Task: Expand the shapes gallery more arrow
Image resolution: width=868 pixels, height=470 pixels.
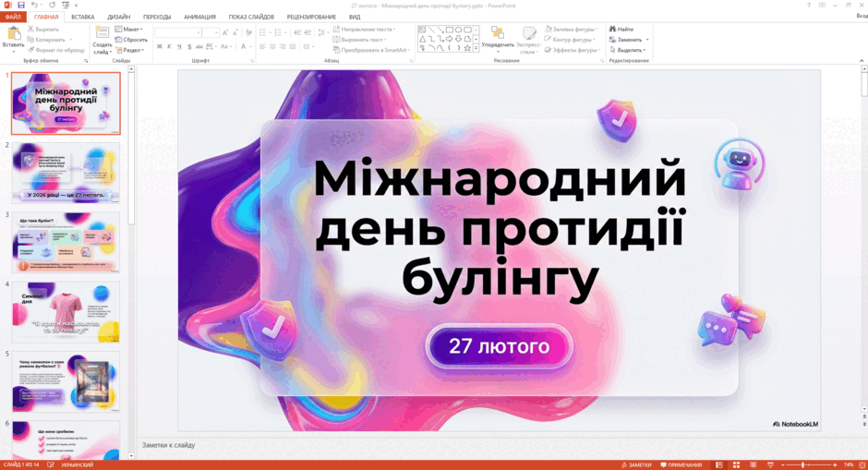Action: (476, 49)
